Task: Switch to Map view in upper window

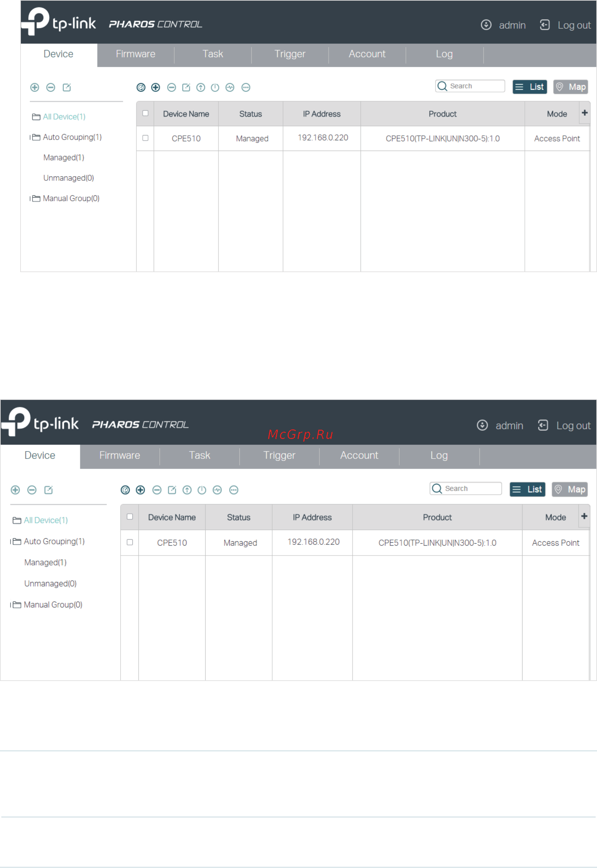Action: point(571,87)
